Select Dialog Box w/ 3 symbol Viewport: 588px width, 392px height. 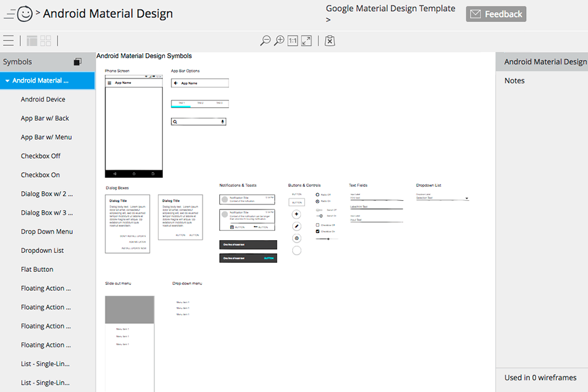click(x=47, y=213)
